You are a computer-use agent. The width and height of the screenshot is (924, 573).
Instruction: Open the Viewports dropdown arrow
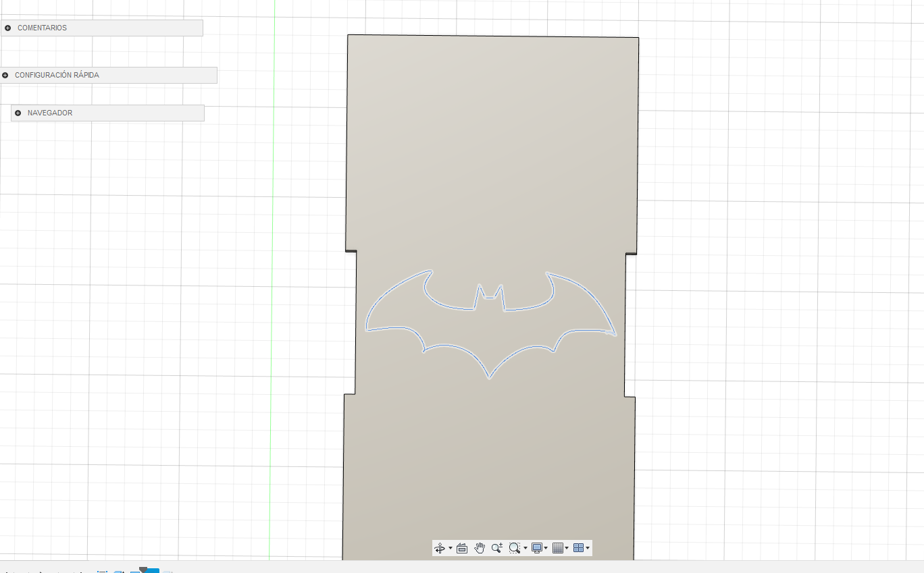pyautogui.click(x=588, y=548)
